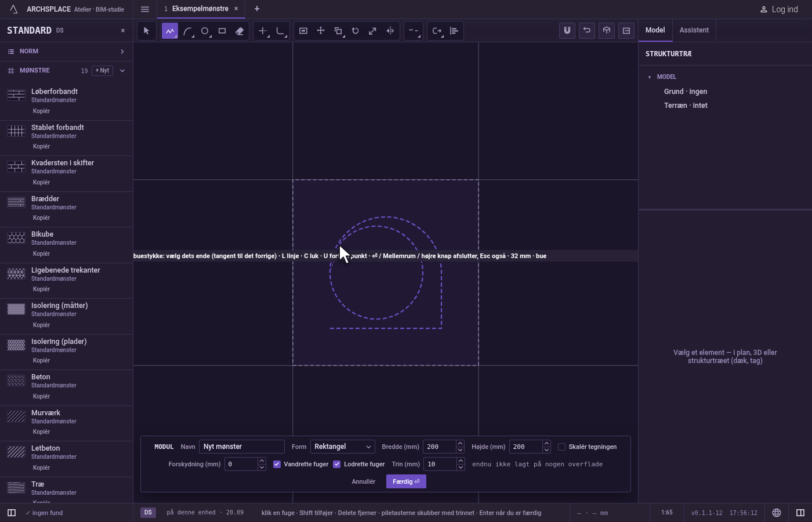This screenshot has width=812, height=522.
Task: Collapse the MØNSTRE section chevron
Action: tap(122, 71)
